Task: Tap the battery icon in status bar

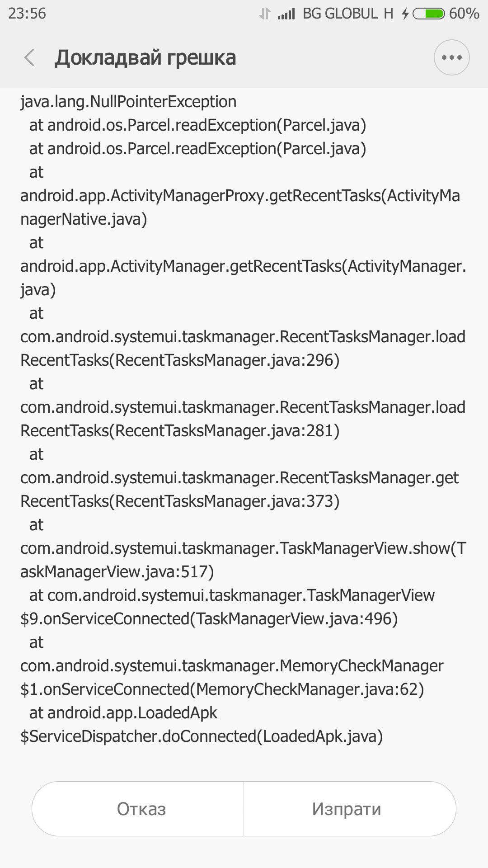Action: (x=428, y=14)
